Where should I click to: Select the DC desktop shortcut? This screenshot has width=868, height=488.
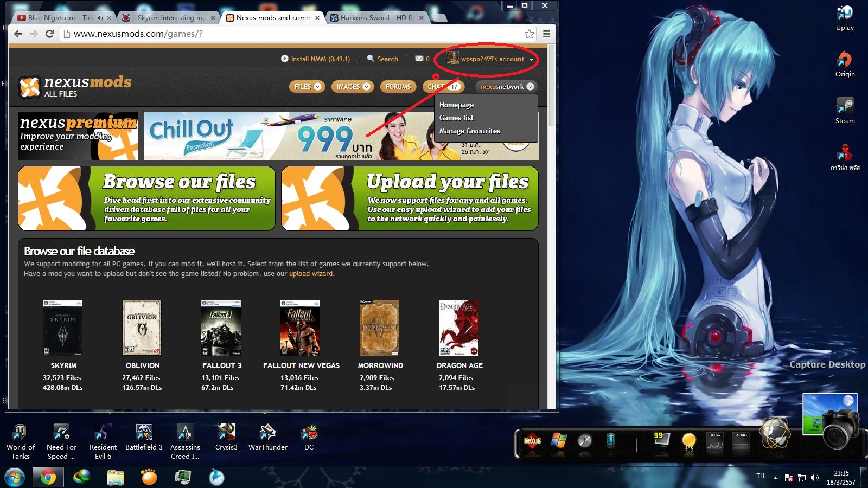tap(309, 438)
